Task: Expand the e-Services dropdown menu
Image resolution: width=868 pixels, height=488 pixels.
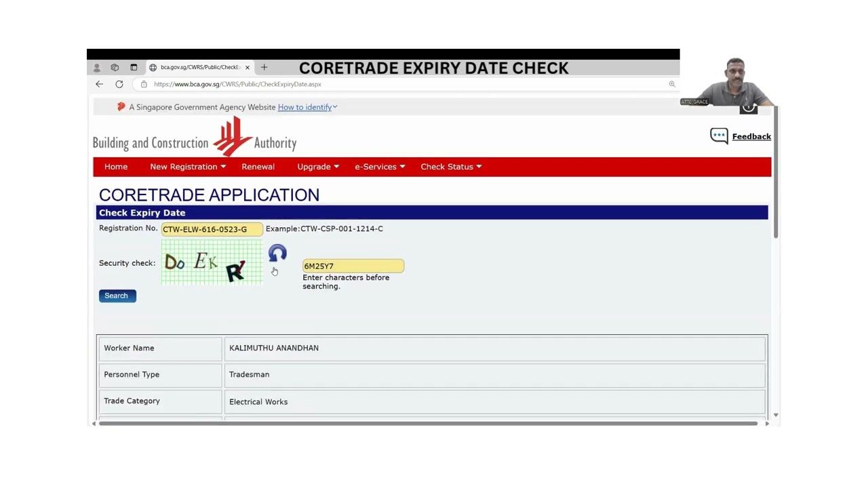Action: (380, 167)
